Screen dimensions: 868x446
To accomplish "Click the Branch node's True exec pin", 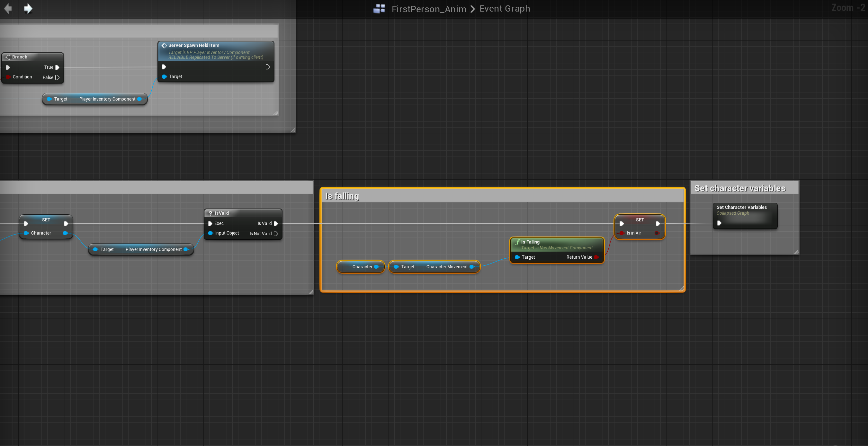I will pos(57,67).
